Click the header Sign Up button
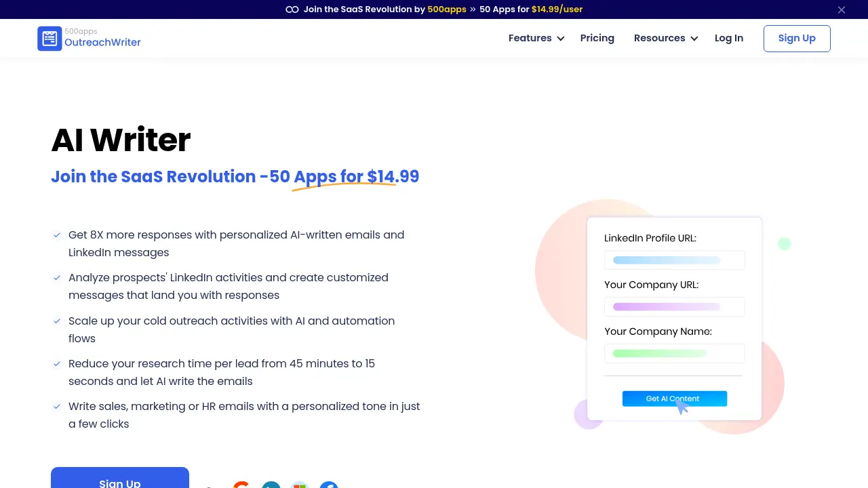The image size is (868, 488). 797,39
